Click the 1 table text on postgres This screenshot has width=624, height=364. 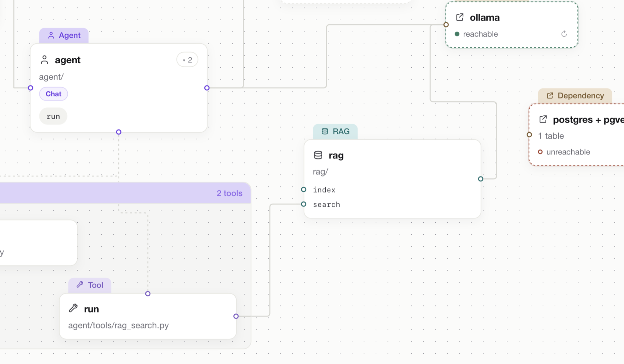click(x=551, y=136)
